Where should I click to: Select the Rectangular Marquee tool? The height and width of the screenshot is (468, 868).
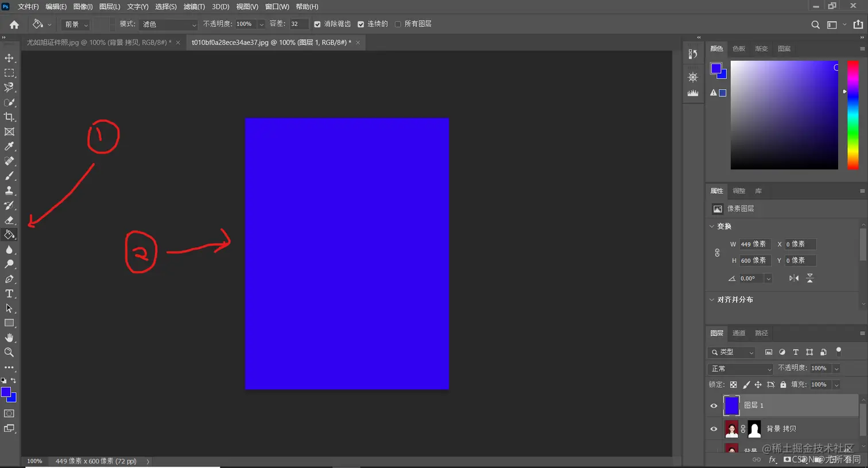tap(9, 73)
